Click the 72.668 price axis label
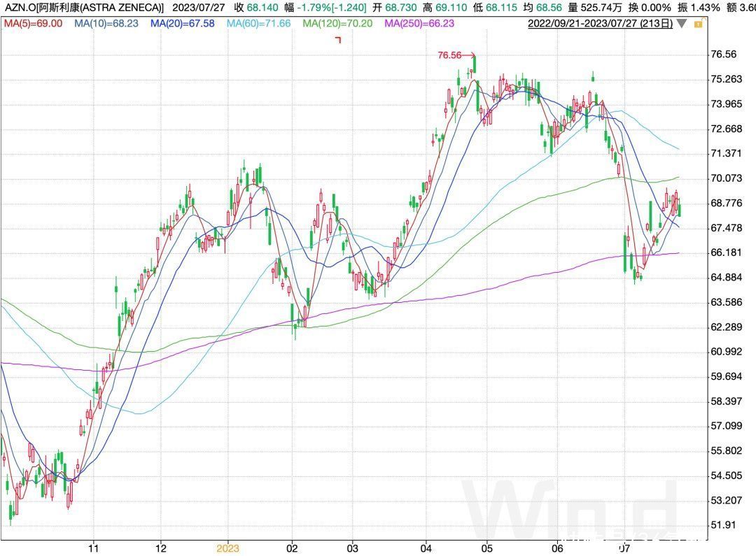Screen dimensions: 756x556 tap(727, 129)
